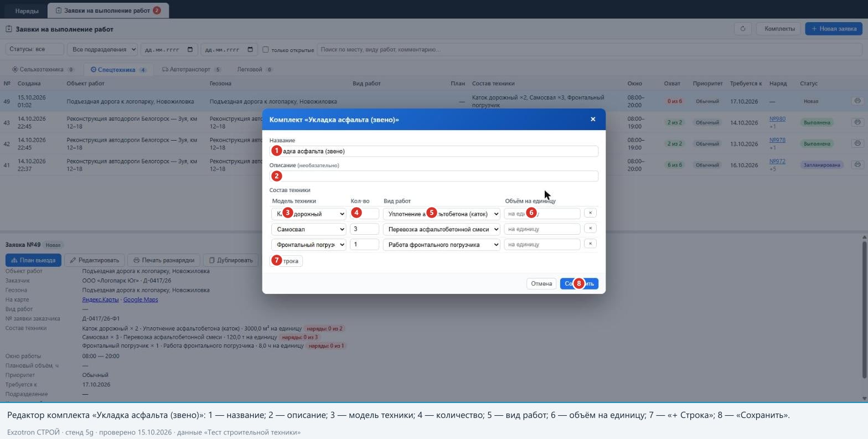The image size is (868, 439).
Task: Click the Описание (необязательно) input field
Action: point(434,176)
